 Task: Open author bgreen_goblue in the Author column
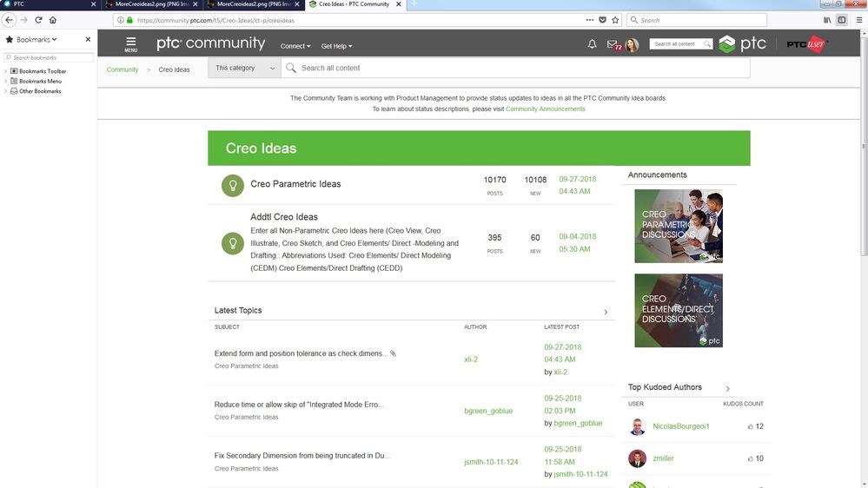(x=488, y=411)
